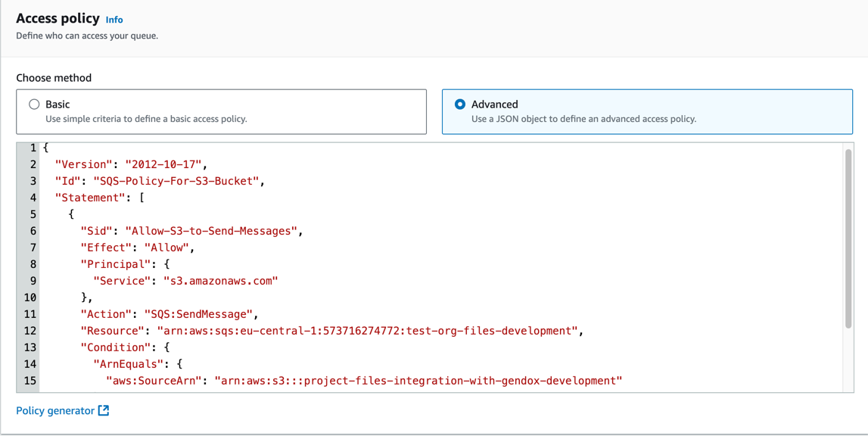
Task: Place cursor on the "Allow" effect value
Action: 166,248
